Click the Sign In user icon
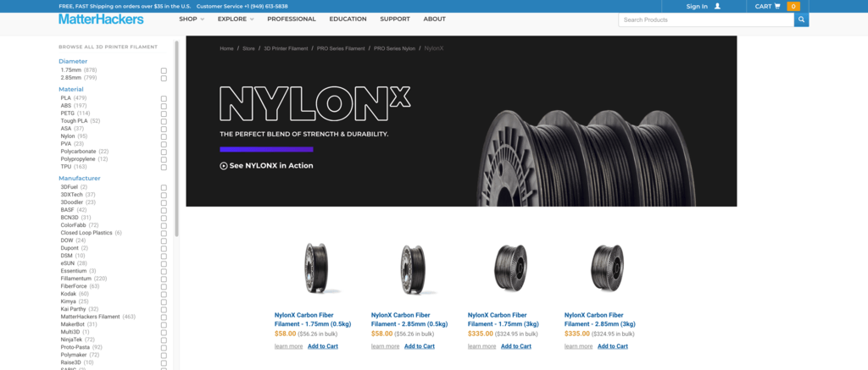The width and height of the screenshot is (868, 370). 717,6
